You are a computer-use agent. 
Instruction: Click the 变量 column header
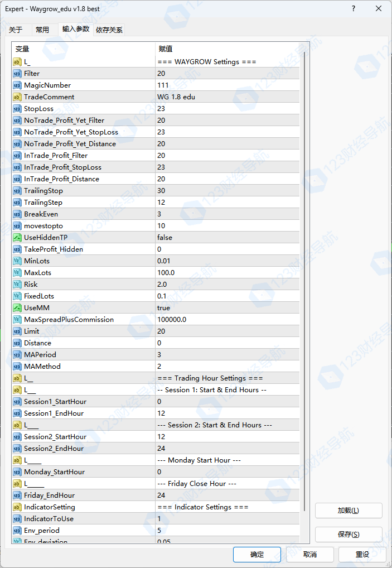tap(84, 49)
